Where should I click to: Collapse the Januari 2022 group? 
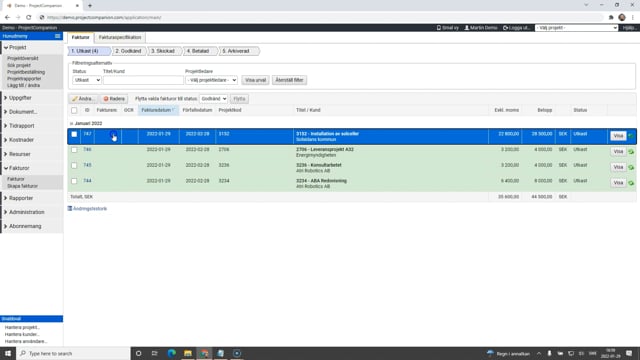71,123
